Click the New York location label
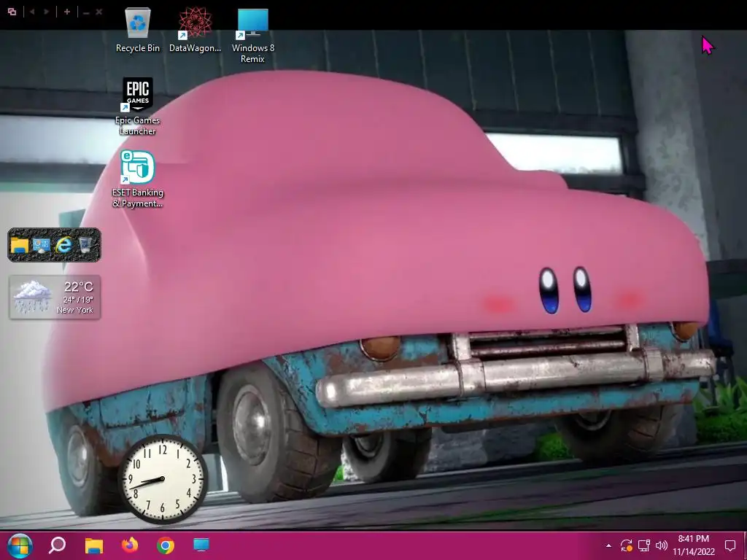 [75, 310]
